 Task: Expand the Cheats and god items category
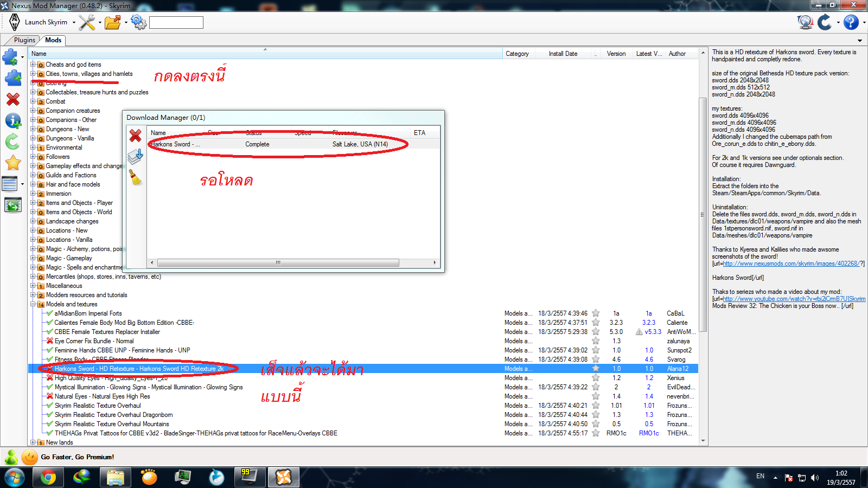click(x=33, y=65)
